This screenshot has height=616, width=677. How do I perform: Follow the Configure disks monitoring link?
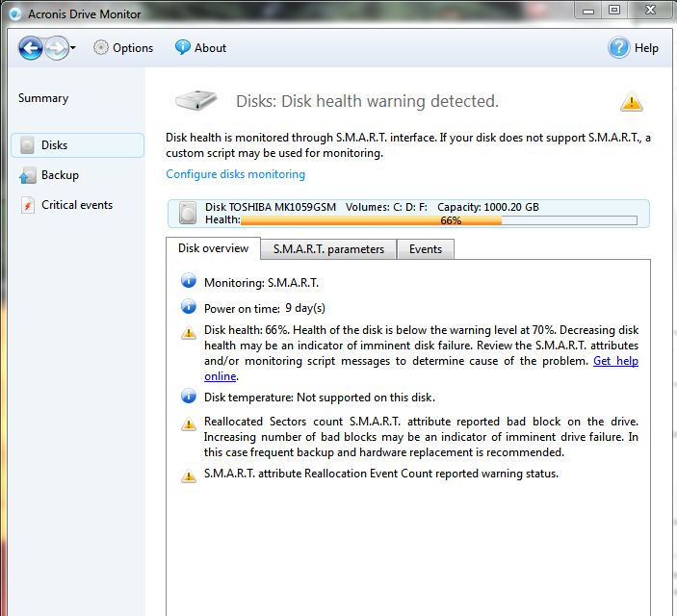point(235,174)
